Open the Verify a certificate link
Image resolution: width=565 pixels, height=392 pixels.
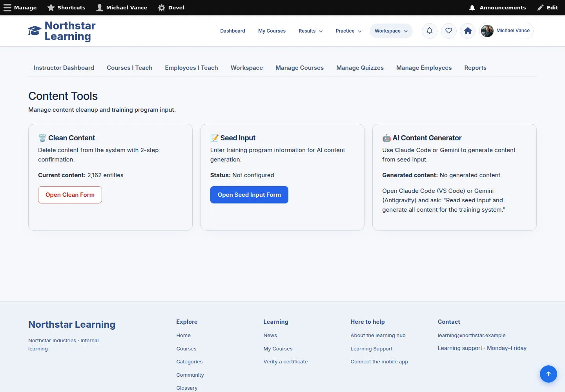point(286,362)
